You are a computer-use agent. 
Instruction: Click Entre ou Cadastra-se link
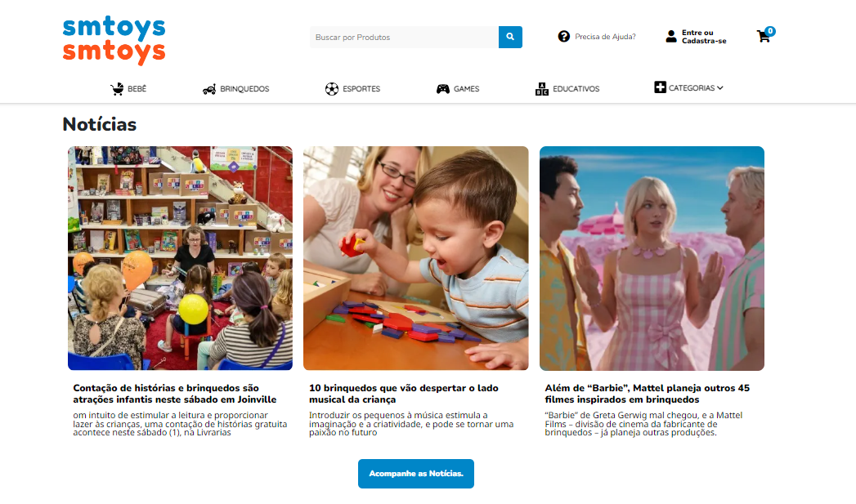pyautogui.click(x=704, y=37)
